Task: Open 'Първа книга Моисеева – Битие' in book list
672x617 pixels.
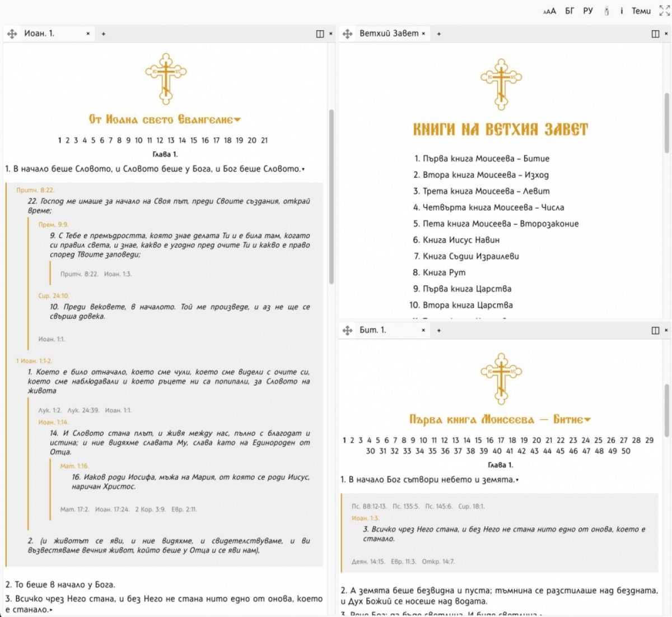Action: 486,159
